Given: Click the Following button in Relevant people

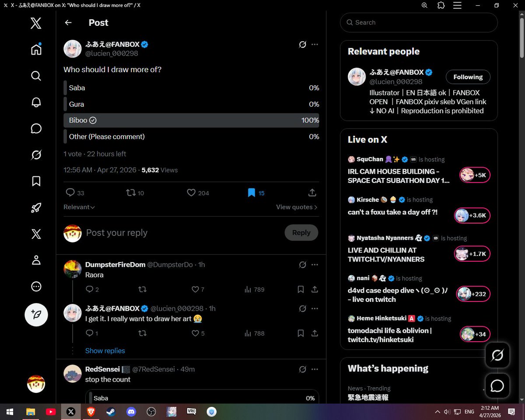Looking at the screenshot, I should point(468,77).
